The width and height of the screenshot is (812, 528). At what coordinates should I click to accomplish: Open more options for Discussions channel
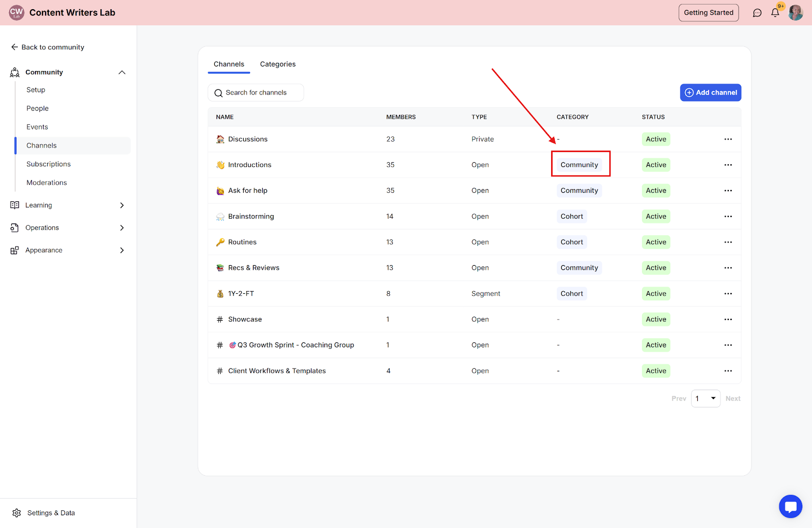click(x=728, y=139)
